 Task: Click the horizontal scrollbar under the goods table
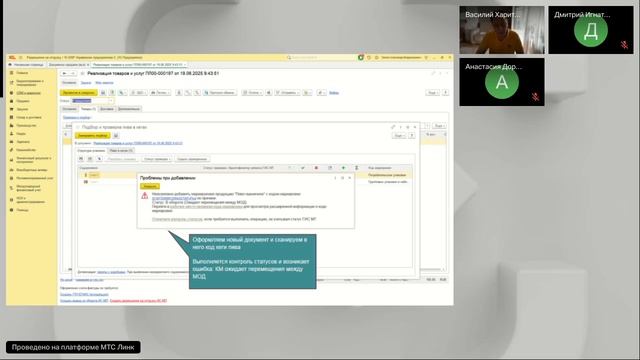point(431,269)
